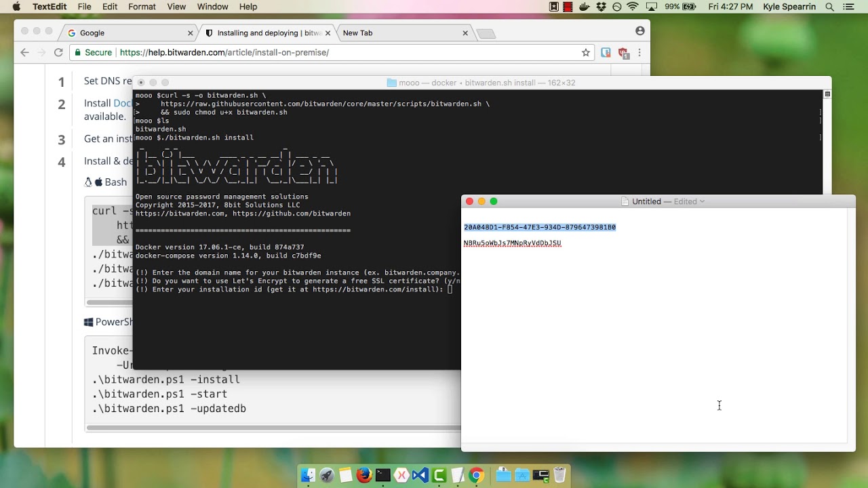Bookmark page with the star icon
This screenshot has width=868, height=488.
pos(586,52)
